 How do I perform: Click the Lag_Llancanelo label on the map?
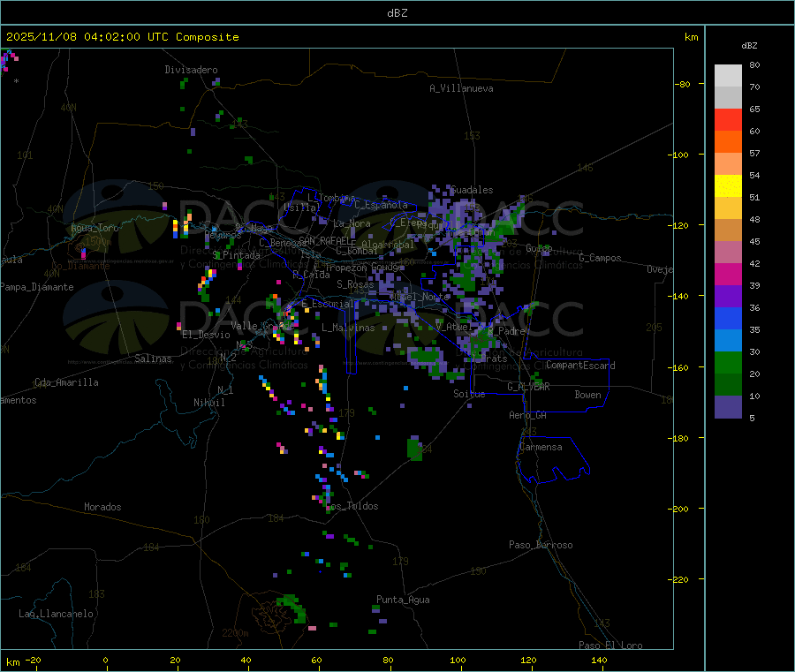click(x=57, y=613)
